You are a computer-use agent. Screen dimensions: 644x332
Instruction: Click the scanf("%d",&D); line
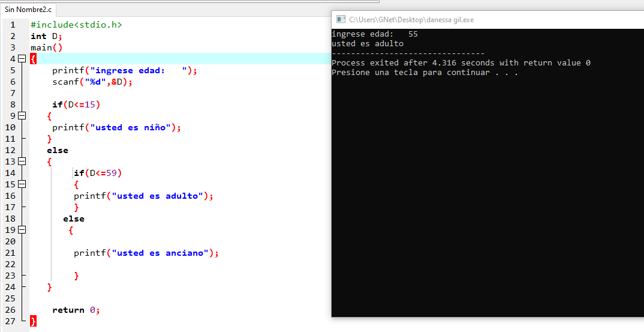[92, 82]
